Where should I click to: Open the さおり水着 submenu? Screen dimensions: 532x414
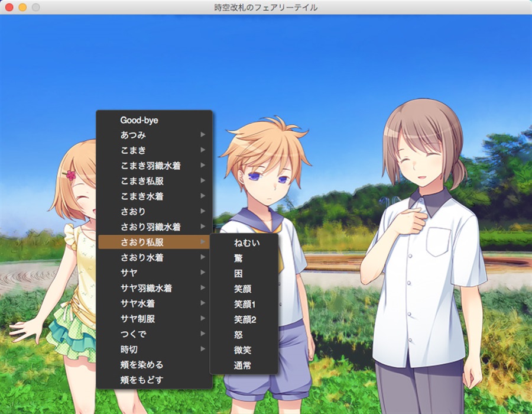154,257
